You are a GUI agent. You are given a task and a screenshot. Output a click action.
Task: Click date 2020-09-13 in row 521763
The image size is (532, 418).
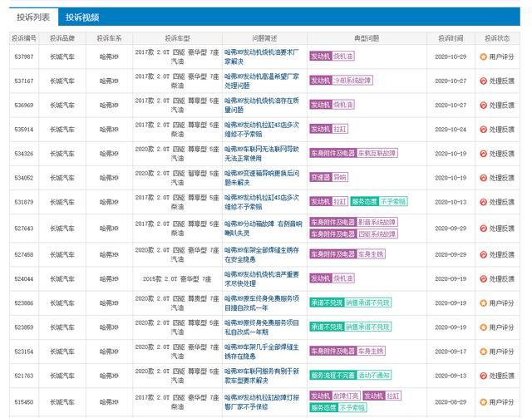pos(451,376)
